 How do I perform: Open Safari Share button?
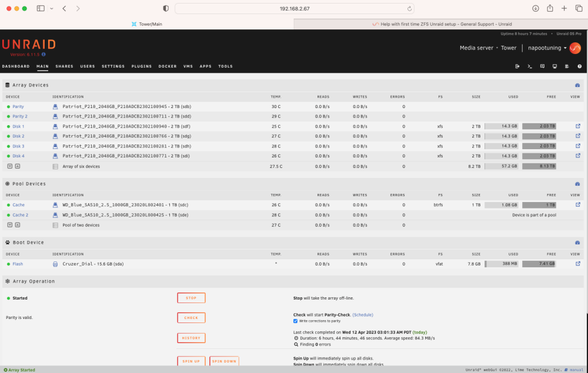[x=550, y=8]
